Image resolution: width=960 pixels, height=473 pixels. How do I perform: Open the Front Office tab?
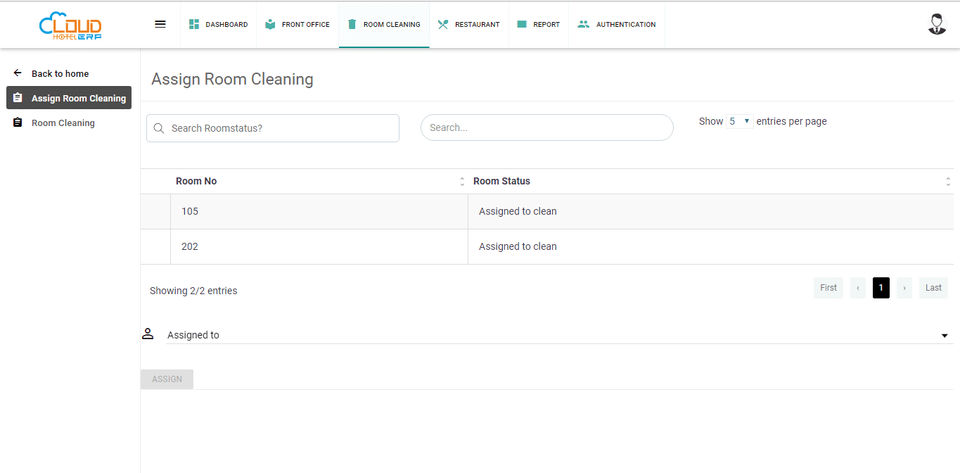(297, 24)
